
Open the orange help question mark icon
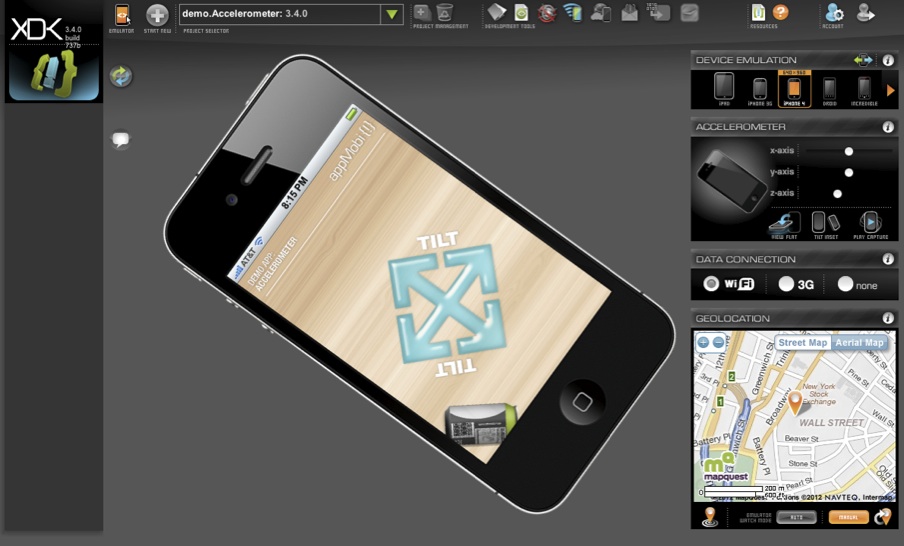[x=780, y=12]
